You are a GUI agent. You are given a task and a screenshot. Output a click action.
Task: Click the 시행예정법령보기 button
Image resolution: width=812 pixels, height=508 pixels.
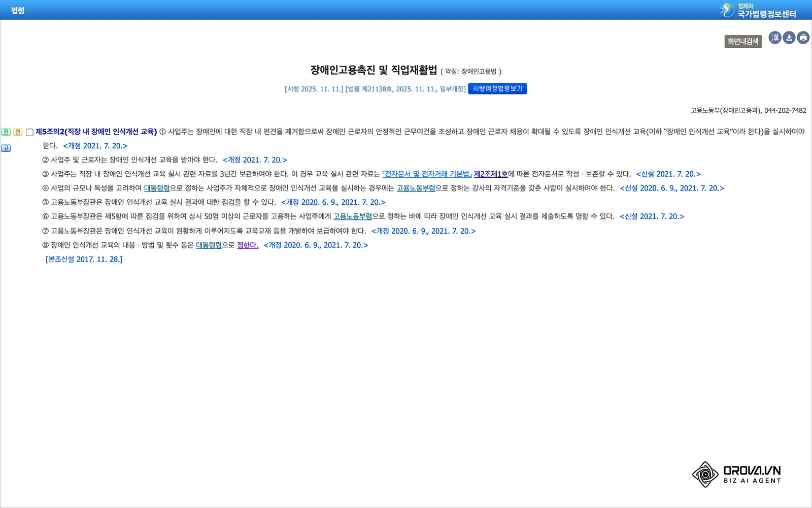click(x=497, y=89)
